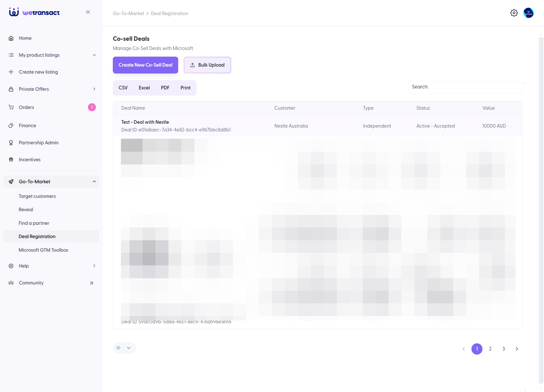Expand My product listings chevron
This screenshot has height=392, width=544.
(x=94, y=55)
